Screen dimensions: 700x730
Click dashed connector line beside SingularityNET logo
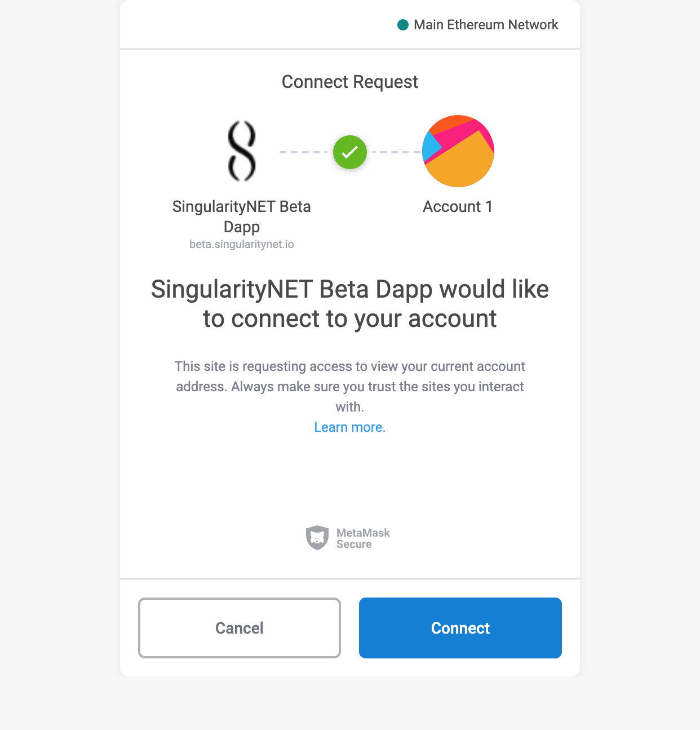pos(304,152)
